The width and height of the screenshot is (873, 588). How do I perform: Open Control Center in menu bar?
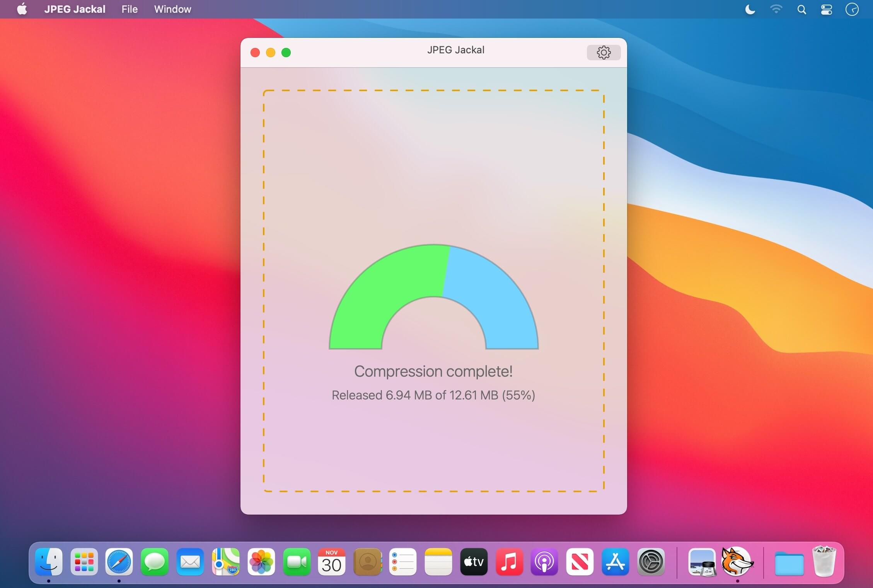click(x=826, y=9)
